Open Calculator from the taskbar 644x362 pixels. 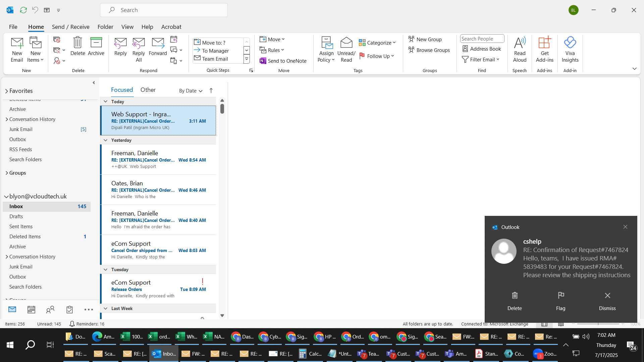[x=310, y=354]
